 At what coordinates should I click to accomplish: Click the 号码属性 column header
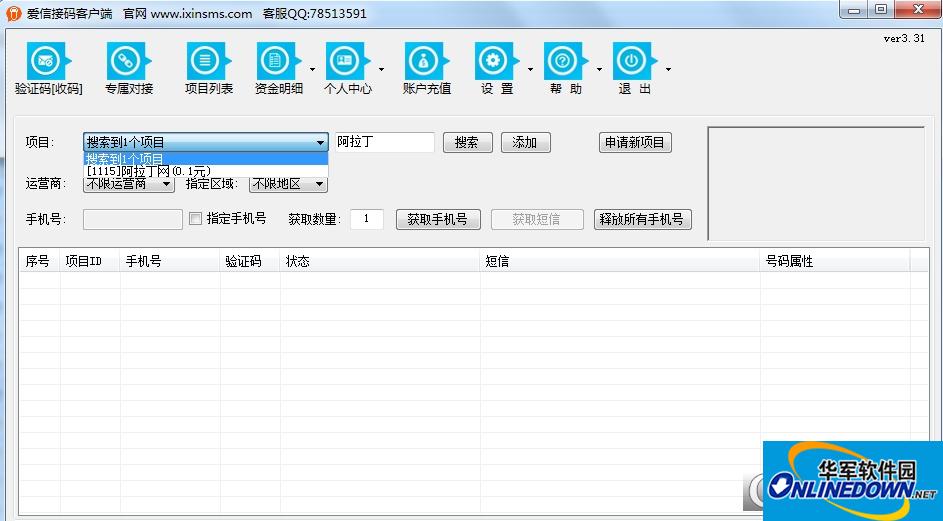pos(835,261)
